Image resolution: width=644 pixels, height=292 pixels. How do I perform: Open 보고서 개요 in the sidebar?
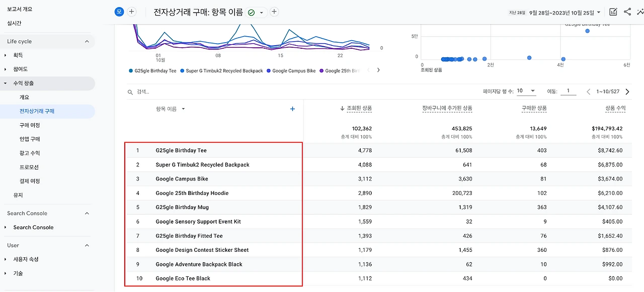[20, 9]
